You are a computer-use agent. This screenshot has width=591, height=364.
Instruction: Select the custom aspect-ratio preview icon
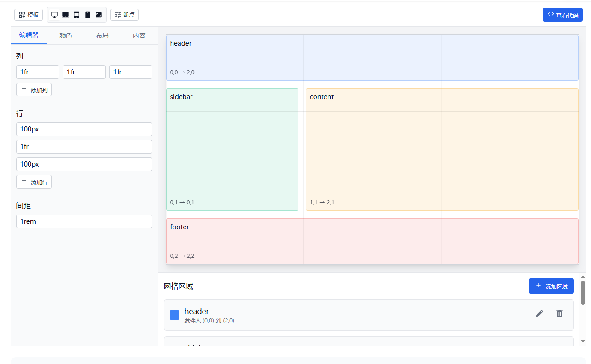99,15
